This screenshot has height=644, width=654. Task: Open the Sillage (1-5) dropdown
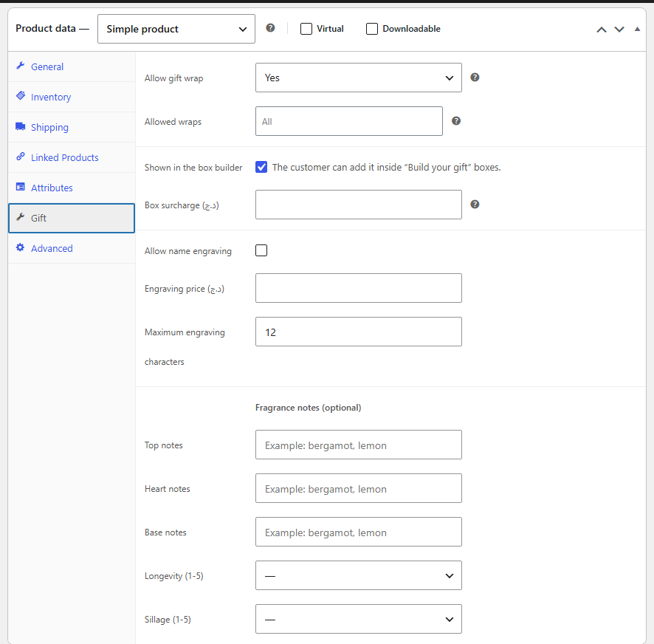point(358,619)
